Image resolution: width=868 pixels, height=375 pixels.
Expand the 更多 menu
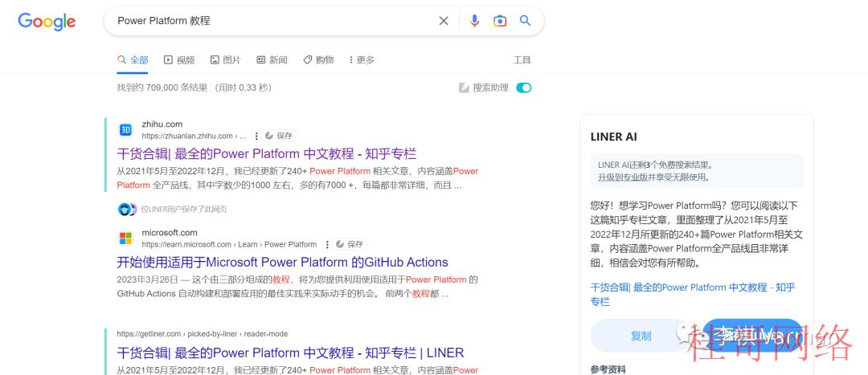362,59
